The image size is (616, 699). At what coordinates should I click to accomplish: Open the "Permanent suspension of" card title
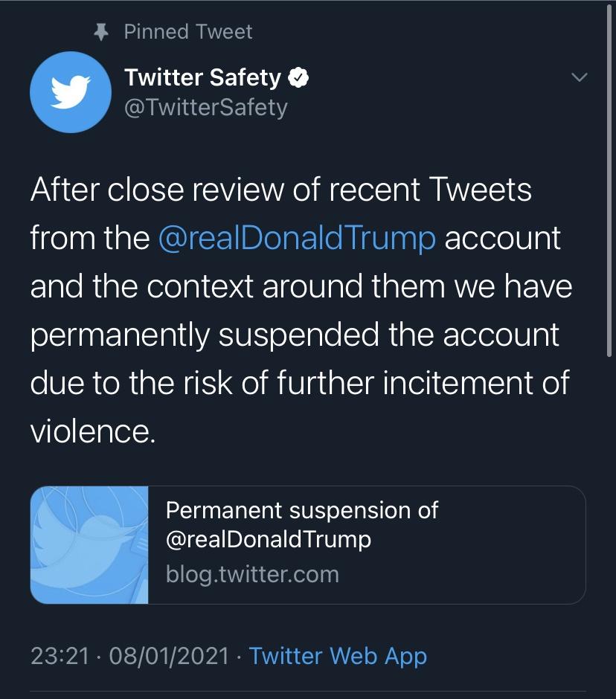302,510
